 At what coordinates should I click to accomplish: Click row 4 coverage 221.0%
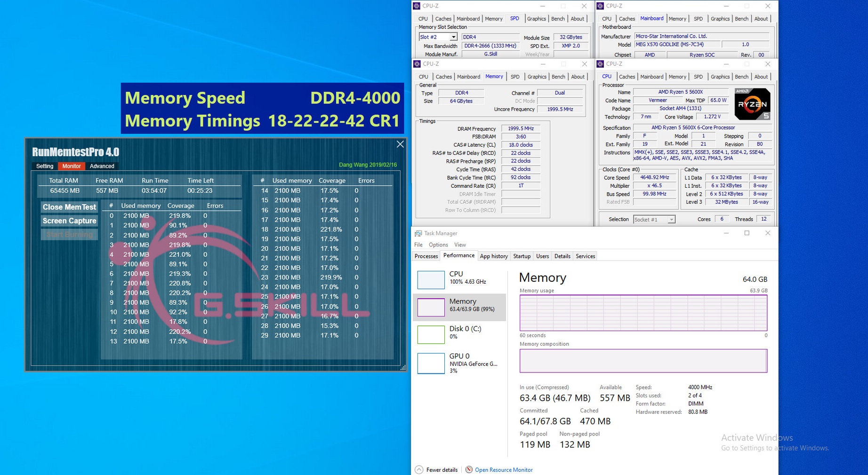tap(180, 254)
